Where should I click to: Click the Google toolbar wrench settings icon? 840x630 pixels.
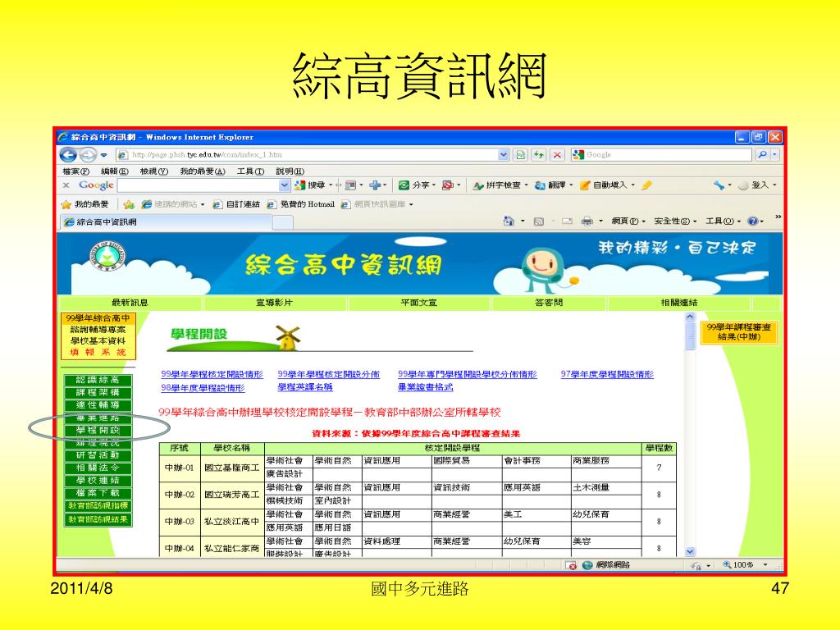coord(719,185)
